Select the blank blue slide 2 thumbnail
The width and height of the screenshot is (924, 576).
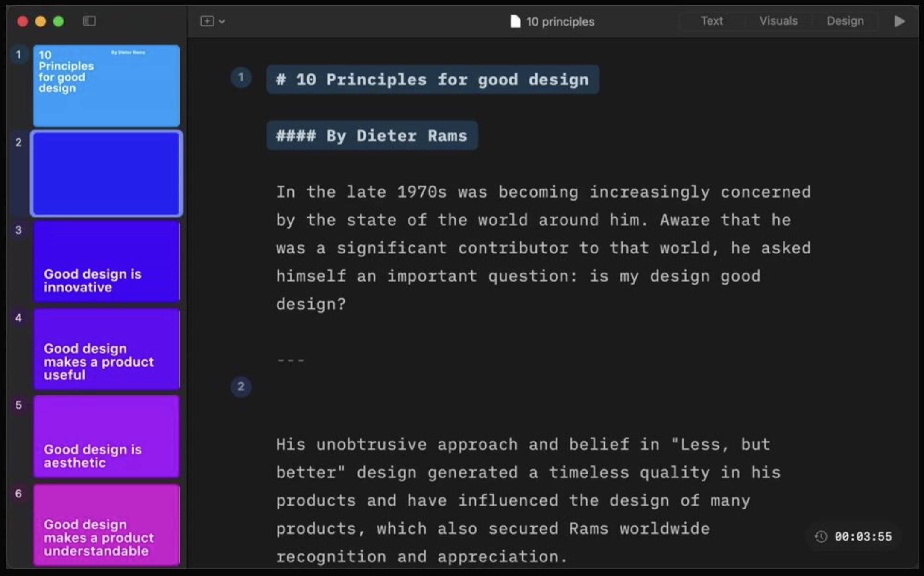[x=106, y=173]
